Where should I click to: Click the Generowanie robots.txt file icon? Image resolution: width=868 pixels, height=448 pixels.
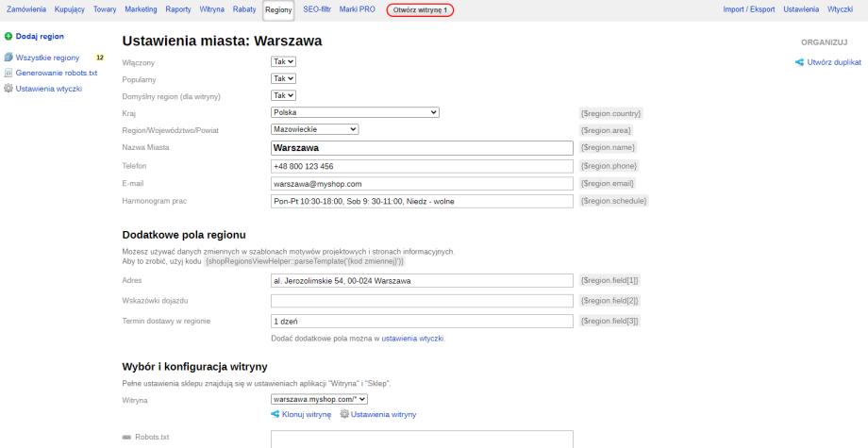(8, 73)
